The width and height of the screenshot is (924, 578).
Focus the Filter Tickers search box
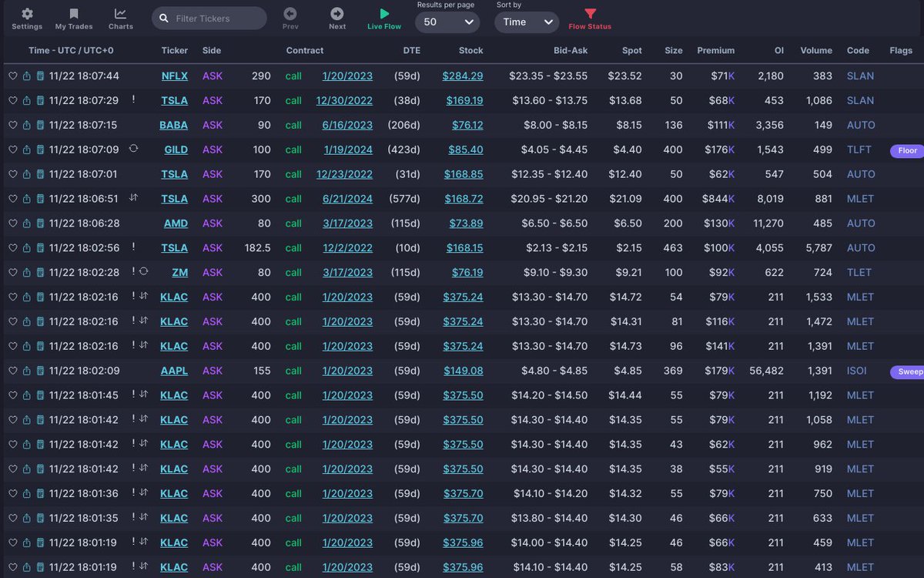[209, 18]
